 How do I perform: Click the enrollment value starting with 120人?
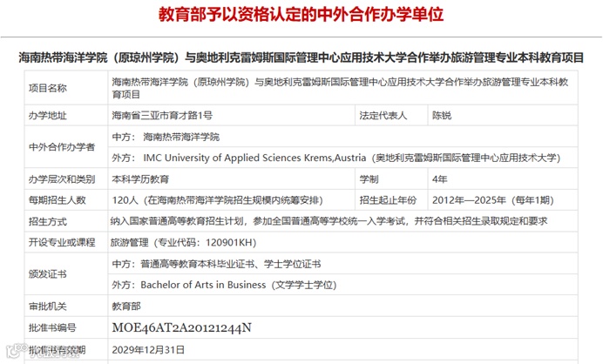coord(217,200)
